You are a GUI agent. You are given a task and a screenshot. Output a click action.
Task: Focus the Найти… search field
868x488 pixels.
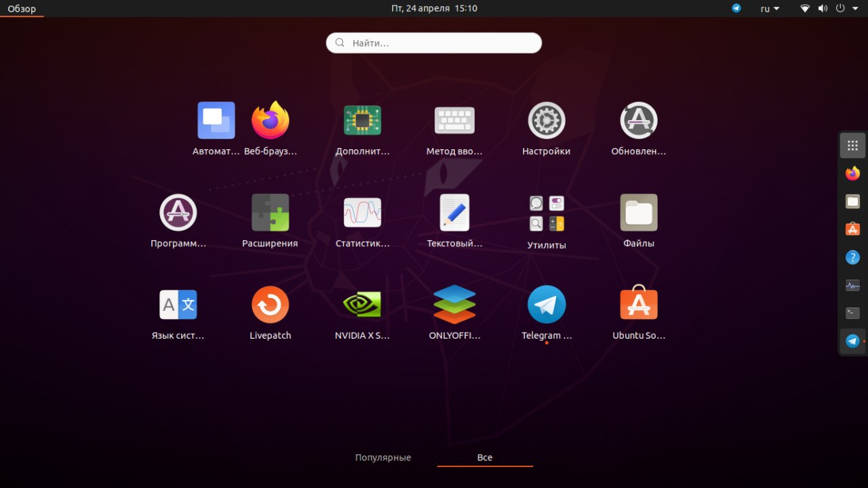point(434,43)
